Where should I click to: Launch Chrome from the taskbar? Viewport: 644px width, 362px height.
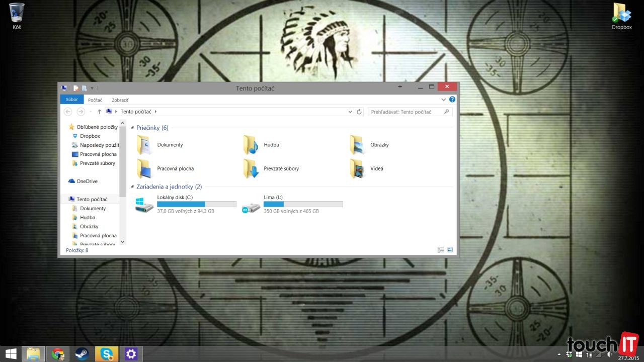[x=58, y=354]
